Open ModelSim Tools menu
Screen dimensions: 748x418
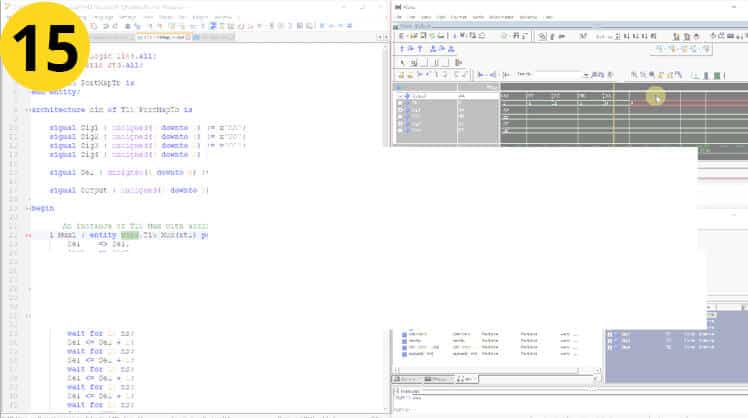point(478,17)
